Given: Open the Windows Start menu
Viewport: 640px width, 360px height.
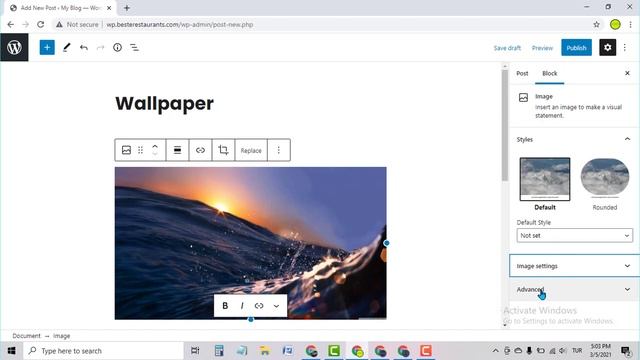Looking at the screenshot, I should [11, 351].
